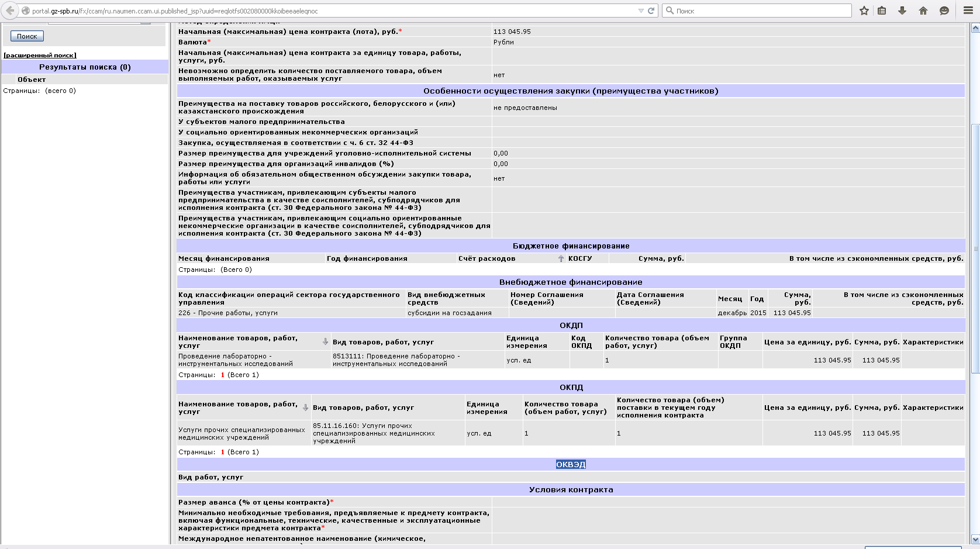
Task: Click Результаты поиска (0) header
Action: point(85,67)
